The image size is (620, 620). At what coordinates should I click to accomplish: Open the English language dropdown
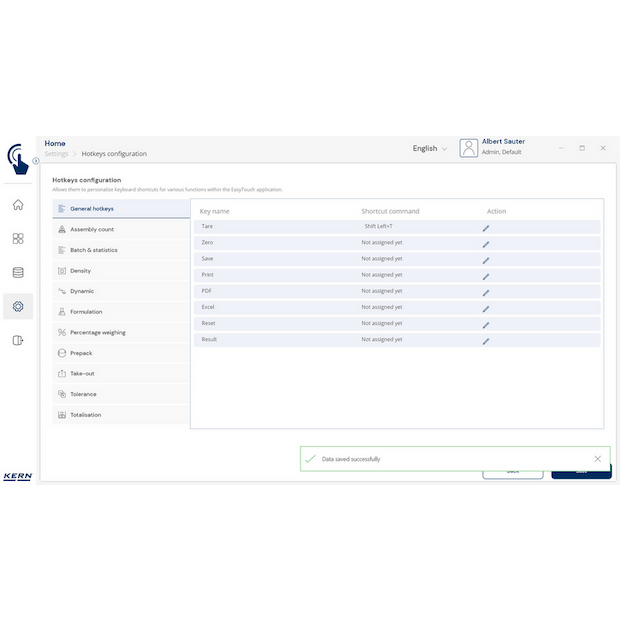(x=430, y=148)
